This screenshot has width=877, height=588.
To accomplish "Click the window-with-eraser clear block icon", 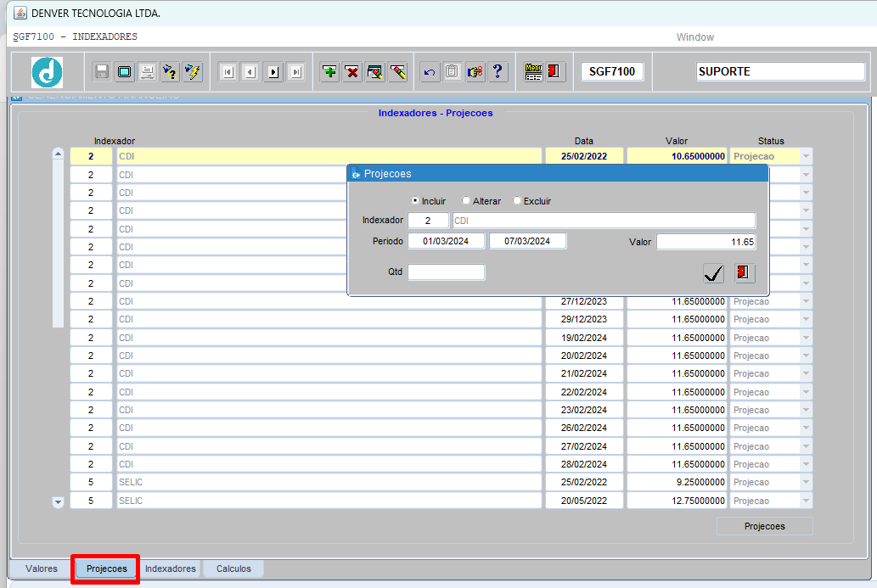I will (375, 72).
